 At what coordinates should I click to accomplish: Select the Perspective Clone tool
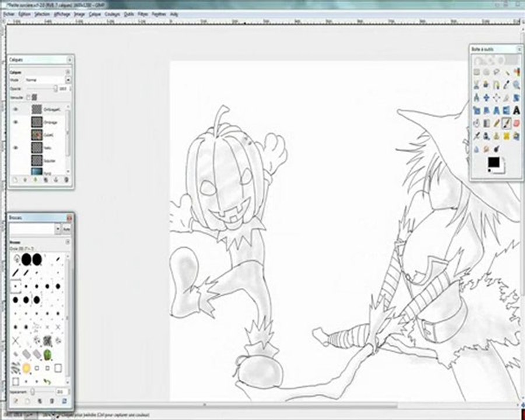click(516, 136)
